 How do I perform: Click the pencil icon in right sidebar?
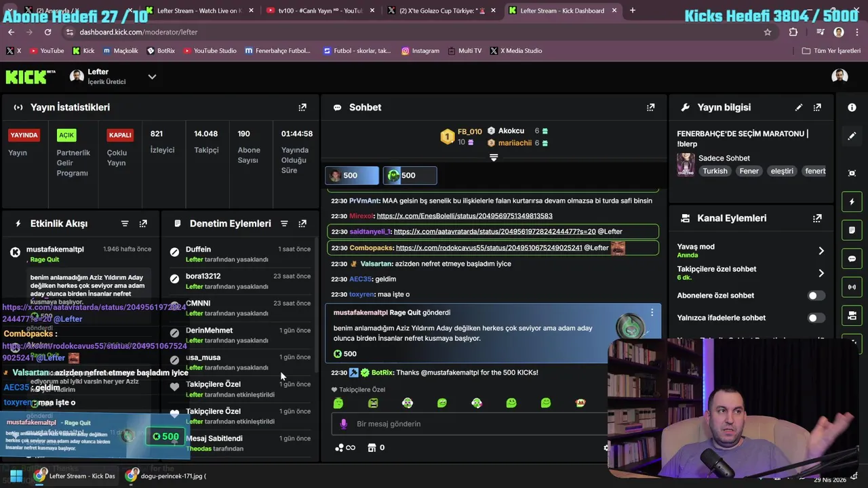(852, 136)
